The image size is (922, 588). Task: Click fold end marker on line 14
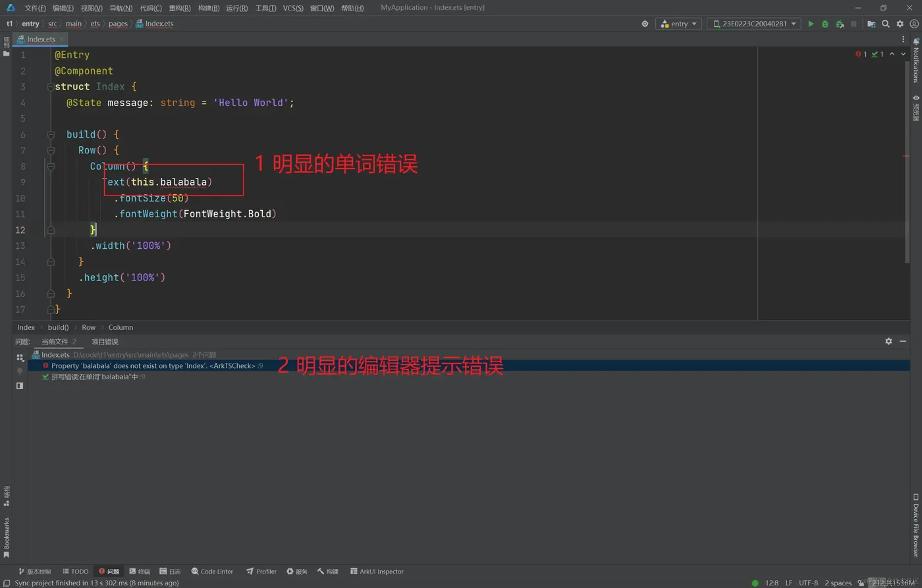tap(51, 262)
